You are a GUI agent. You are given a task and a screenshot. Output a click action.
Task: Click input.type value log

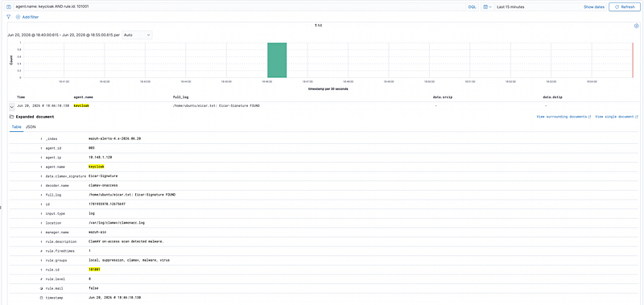pyautogui.click(x=92, y=213)
